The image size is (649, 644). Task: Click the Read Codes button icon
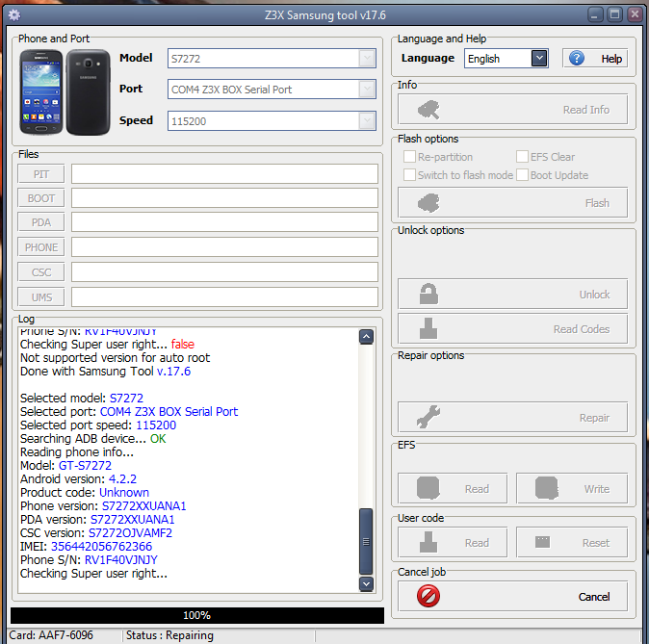coord(428,328)
